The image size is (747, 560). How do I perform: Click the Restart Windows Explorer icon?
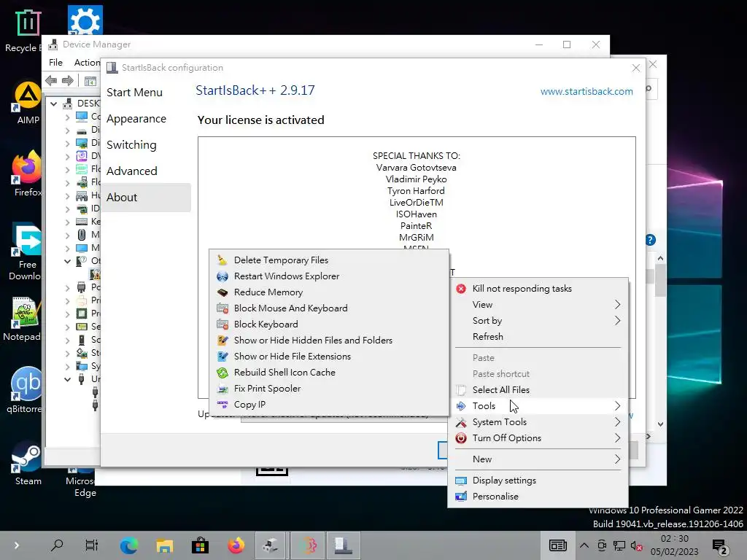[222, 276]
